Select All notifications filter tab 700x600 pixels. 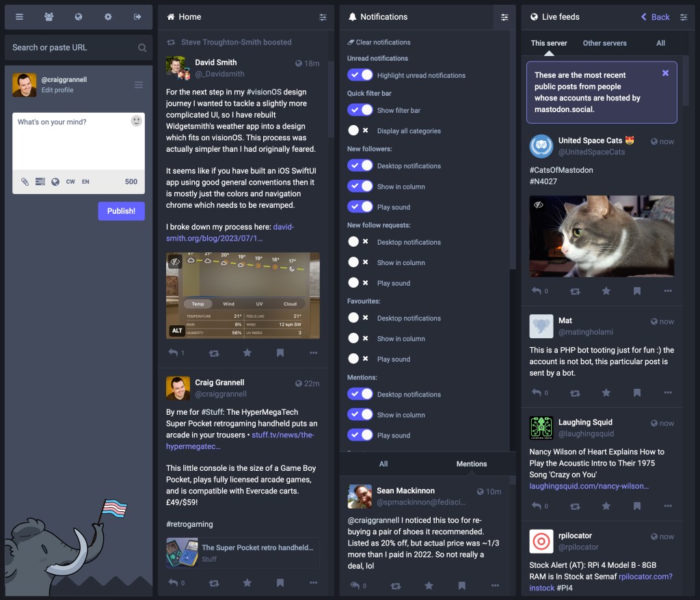tap(383, 464)
